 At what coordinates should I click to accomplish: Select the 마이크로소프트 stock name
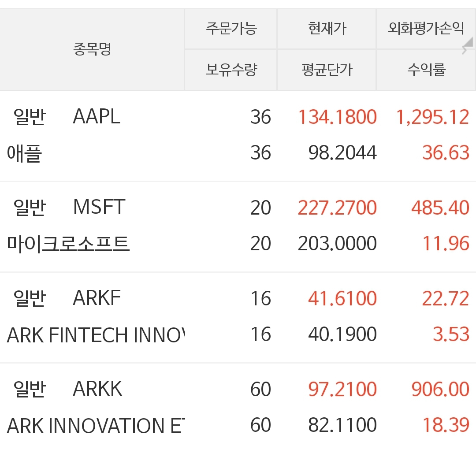pos(68,244)
